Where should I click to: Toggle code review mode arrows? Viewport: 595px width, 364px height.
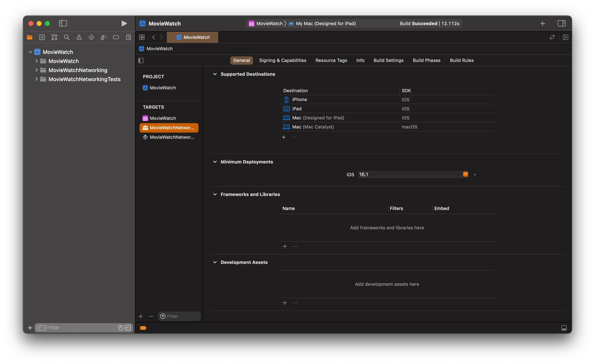coord(552,37)
